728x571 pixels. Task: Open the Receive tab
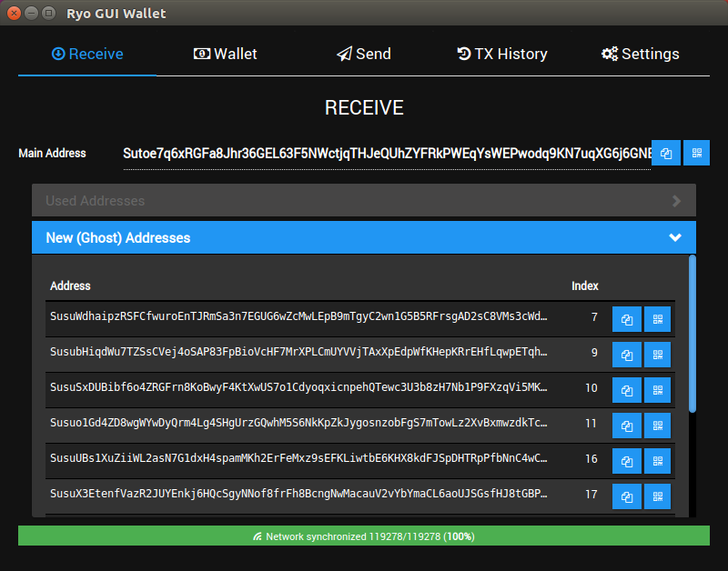pyautogui.click(x=87, y=54)
